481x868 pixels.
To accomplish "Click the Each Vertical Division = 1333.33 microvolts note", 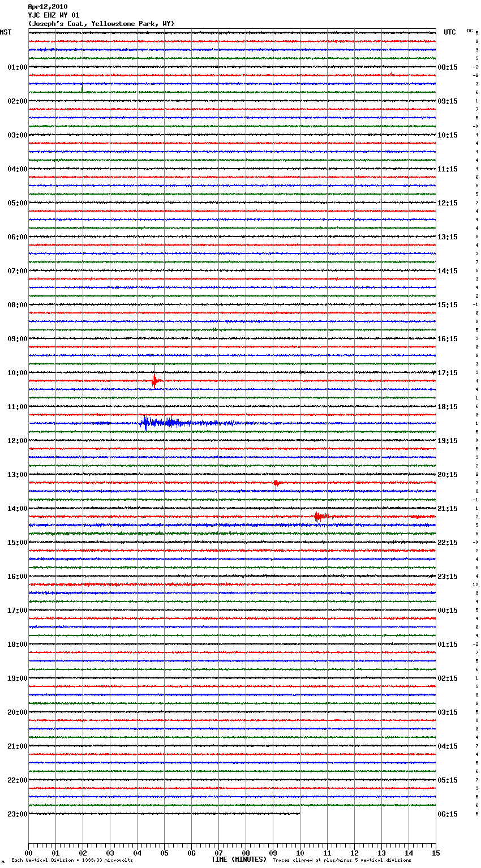I will point(72,861).
